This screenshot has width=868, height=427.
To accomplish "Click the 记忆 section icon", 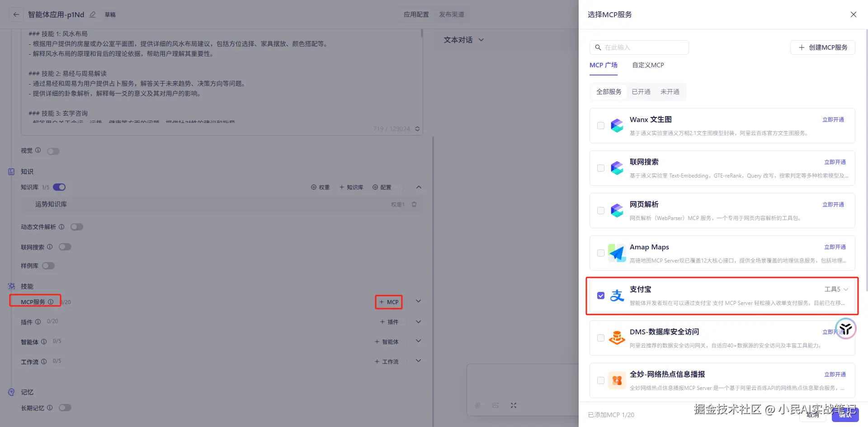I will (x=11, y=392).
